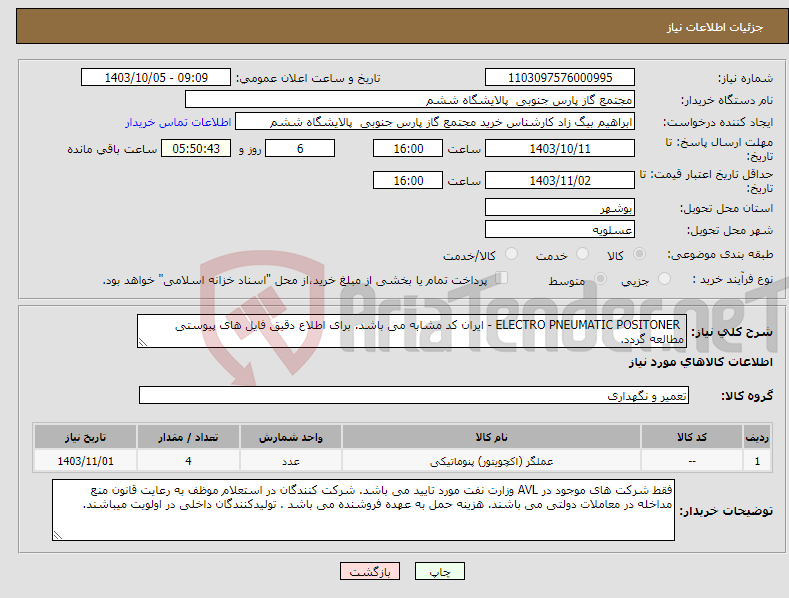Viewport: 789px width, 598px height.
Task: Click the request creator name field
Action: click(435, 122)
